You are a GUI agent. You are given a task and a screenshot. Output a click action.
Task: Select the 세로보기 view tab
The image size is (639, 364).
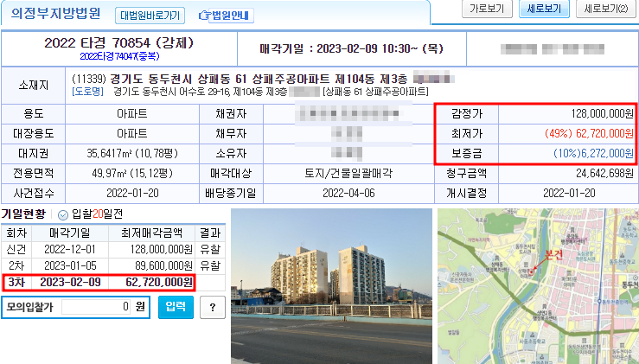pos(544,9)
